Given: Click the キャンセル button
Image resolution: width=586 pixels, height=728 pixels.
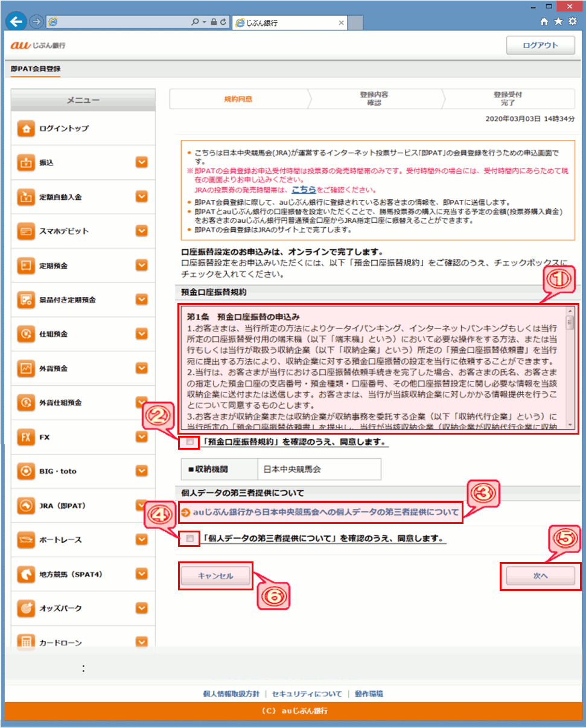Looking at the screenshot, I should tap(215, 576).
